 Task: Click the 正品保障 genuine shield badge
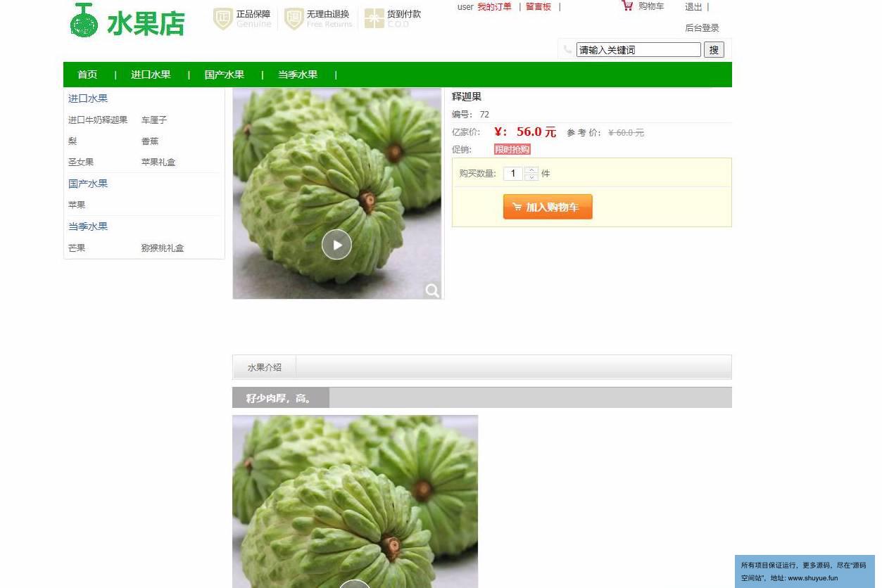[x=242, y=19]
